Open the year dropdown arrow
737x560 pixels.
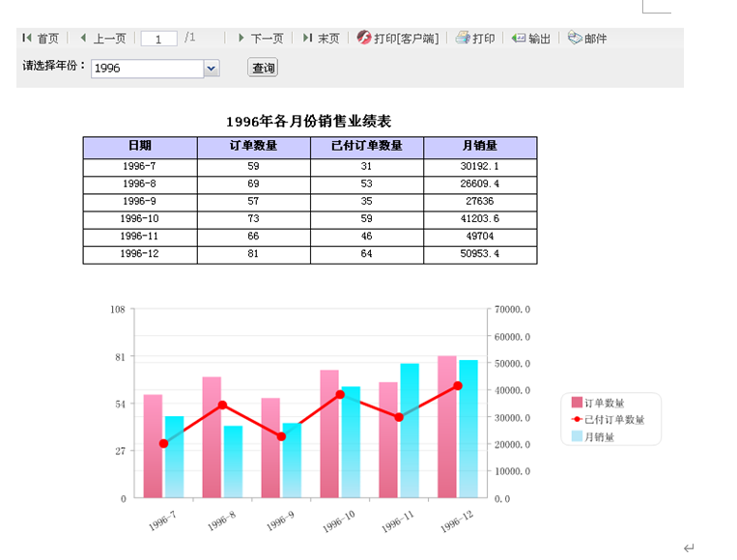(x=212, y=69)
